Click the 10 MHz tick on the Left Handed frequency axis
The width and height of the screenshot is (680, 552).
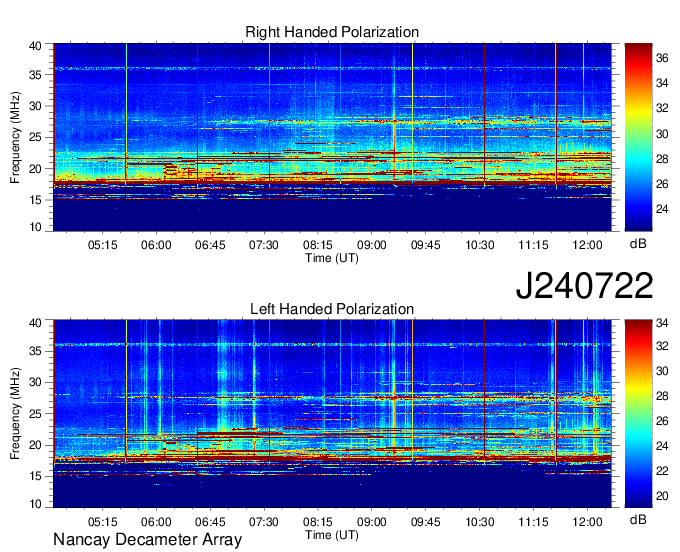pos(35,504)
